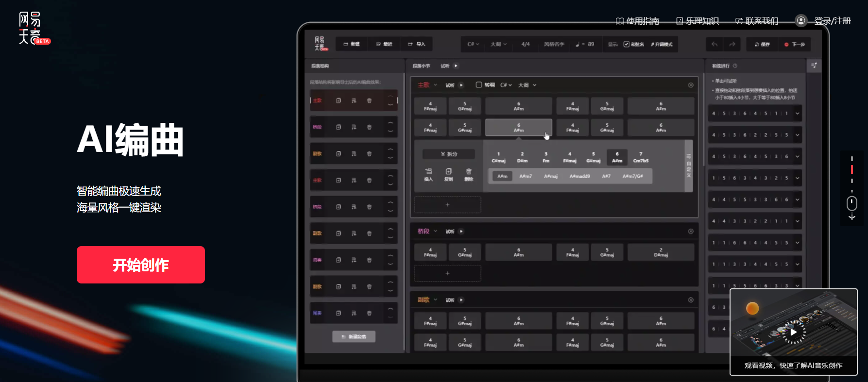Select the A#m7/G# chord variant
This screenshot has height=382, width=868.
pyautogui.click(x=632, y=176)
